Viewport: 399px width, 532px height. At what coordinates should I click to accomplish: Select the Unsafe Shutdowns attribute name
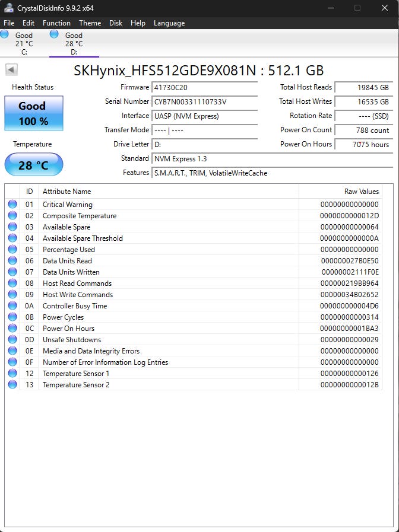[x=72, y=340]
